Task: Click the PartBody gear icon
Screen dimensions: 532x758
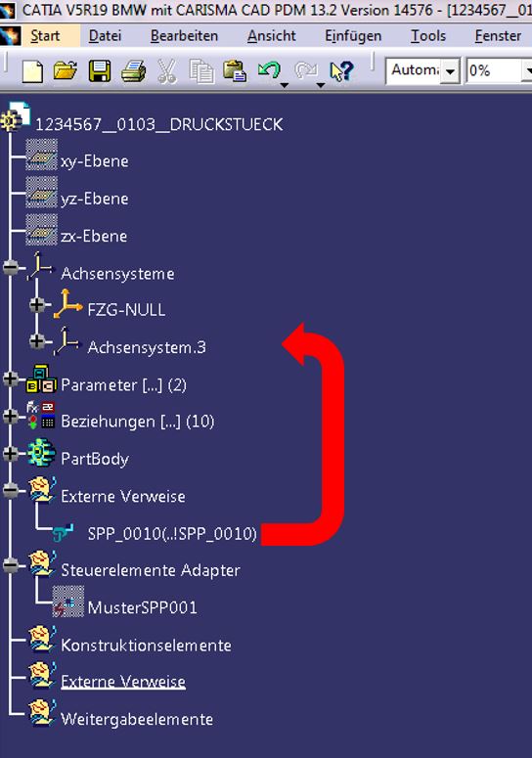Action: [41, 453]
